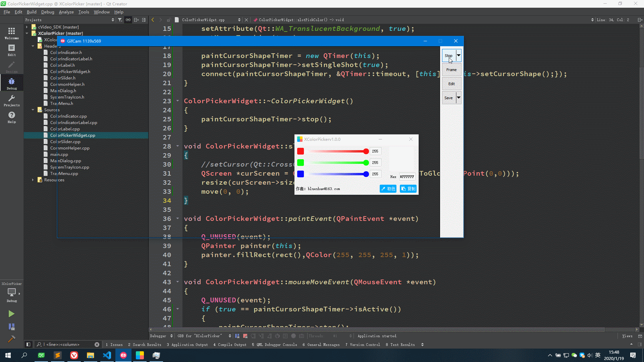Expand the Resources folder

click(33, 180)
